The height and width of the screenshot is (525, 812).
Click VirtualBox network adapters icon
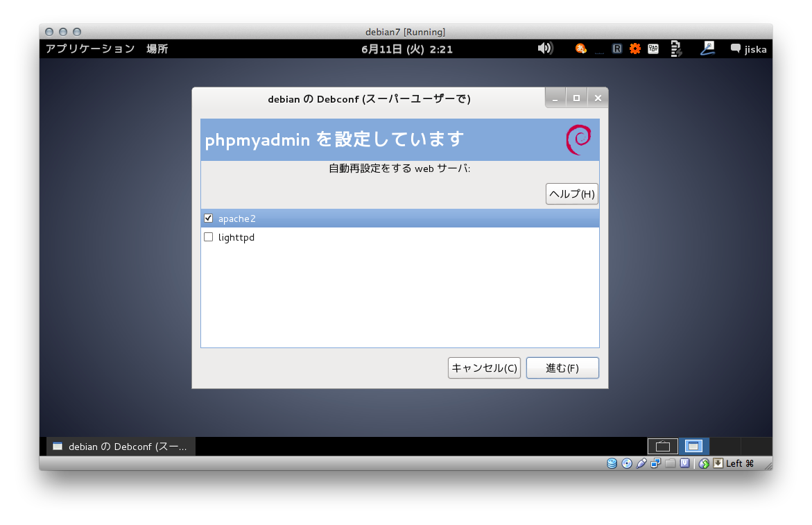click(655, 463)
